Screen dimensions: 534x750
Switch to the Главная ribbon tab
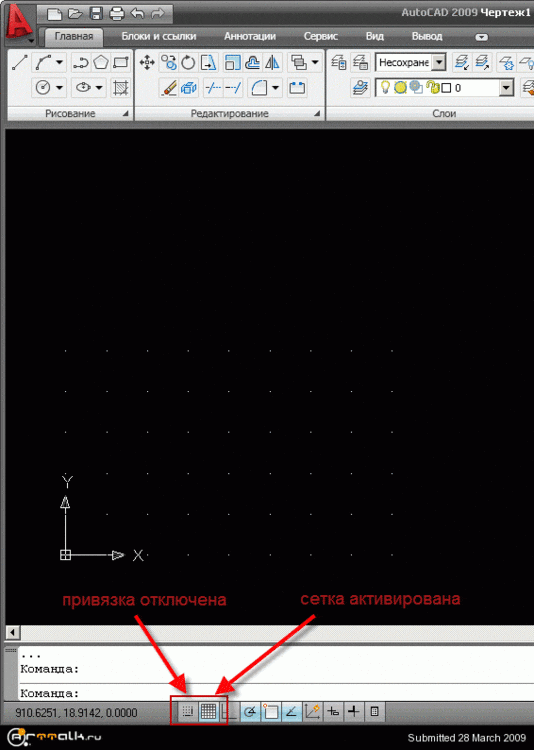click(x=74, y=36)
